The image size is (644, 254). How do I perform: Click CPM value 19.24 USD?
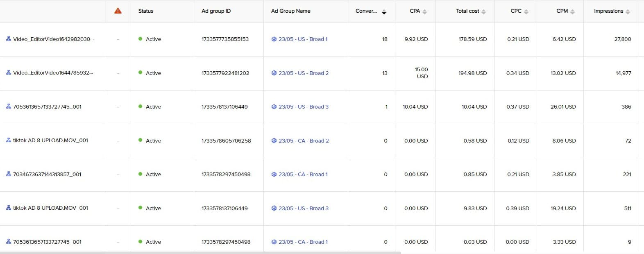pyautogui.click(x=563, y=208)
